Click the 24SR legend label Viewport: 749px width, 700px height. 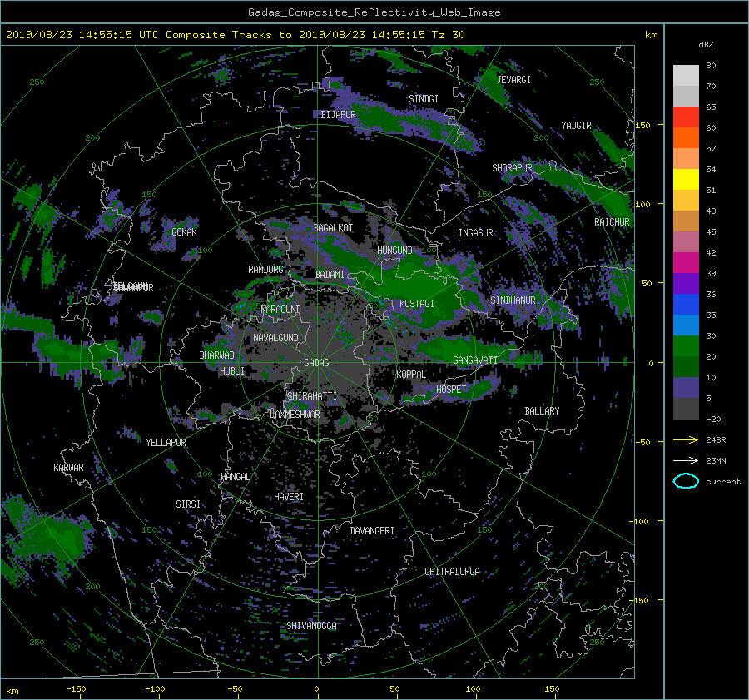pyautogui.click(x=716, y=440)
